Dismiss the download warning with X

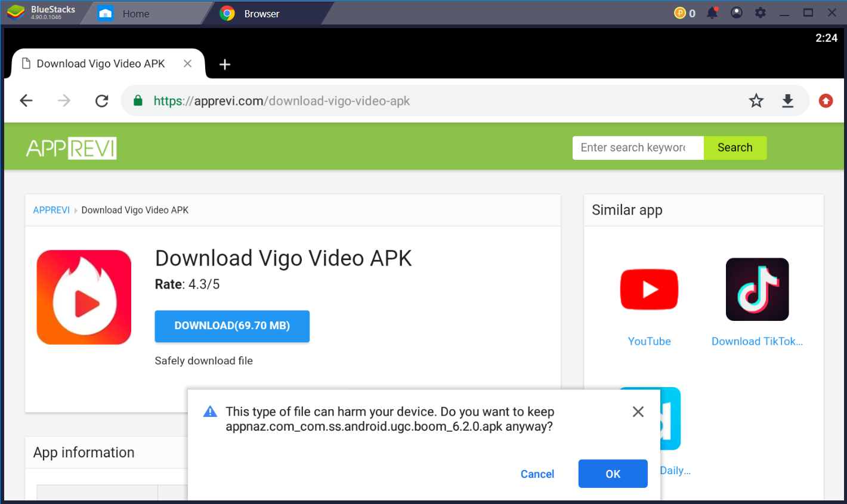pyautogui.click(x=638, y=412)
